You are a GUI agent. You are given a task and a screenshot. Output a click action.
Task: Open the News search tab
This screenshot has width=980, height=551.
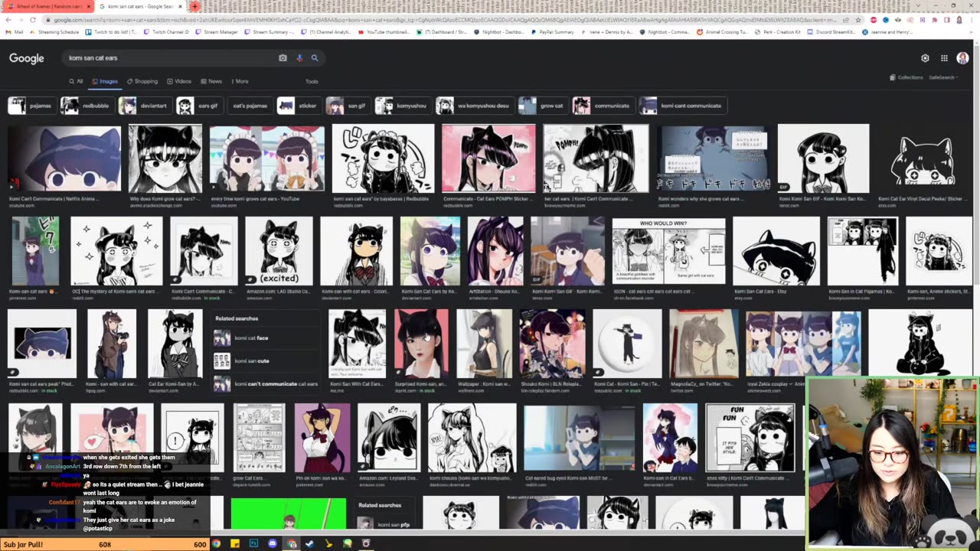211,81
